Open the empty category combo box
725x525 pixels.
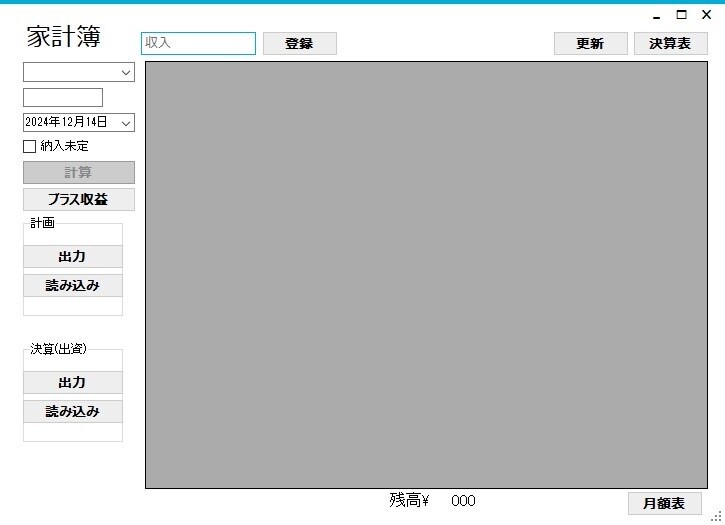click(x=79, y=72)
